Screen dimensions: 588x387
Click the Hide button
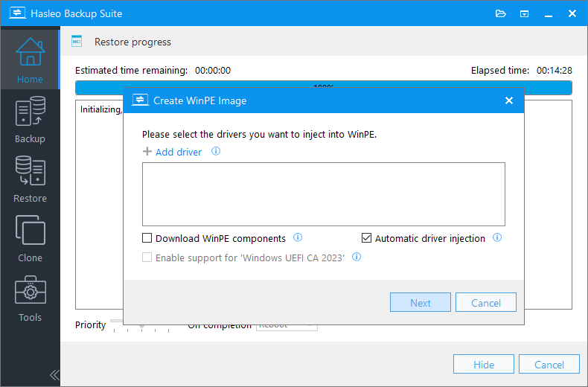point(483,364)
